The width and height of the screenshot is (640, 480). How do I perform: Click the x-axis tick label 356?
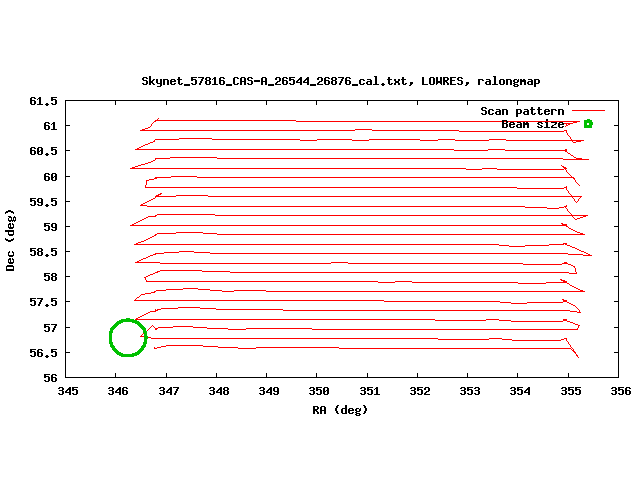click(620, 391)
